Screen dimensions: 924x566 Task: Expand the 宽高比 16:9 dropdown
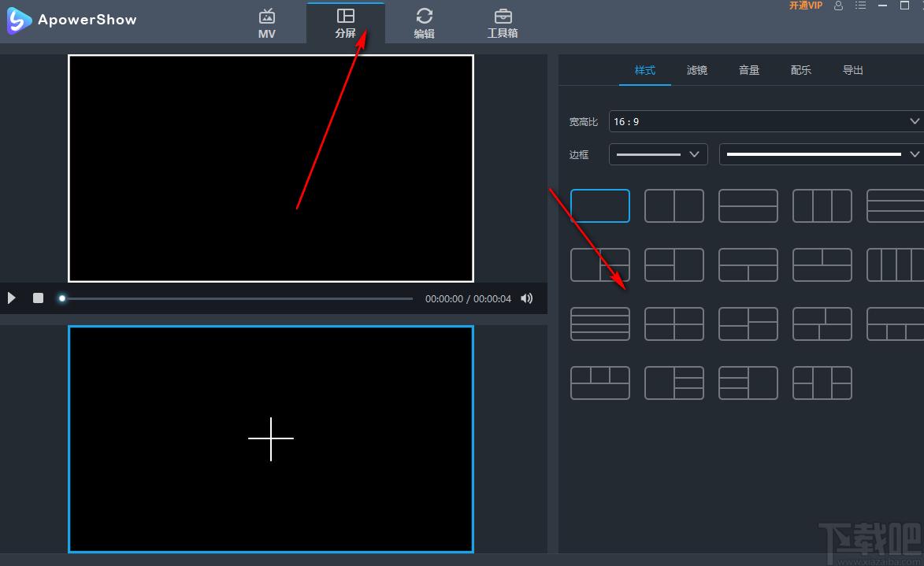pyautogui.click(x=766, y=121)
